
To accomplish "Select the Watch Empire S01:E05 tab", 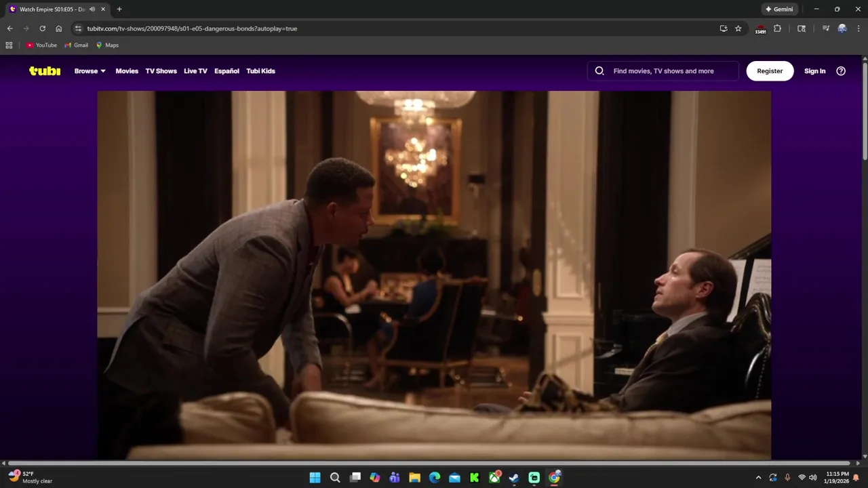I will tap(57, 9).
